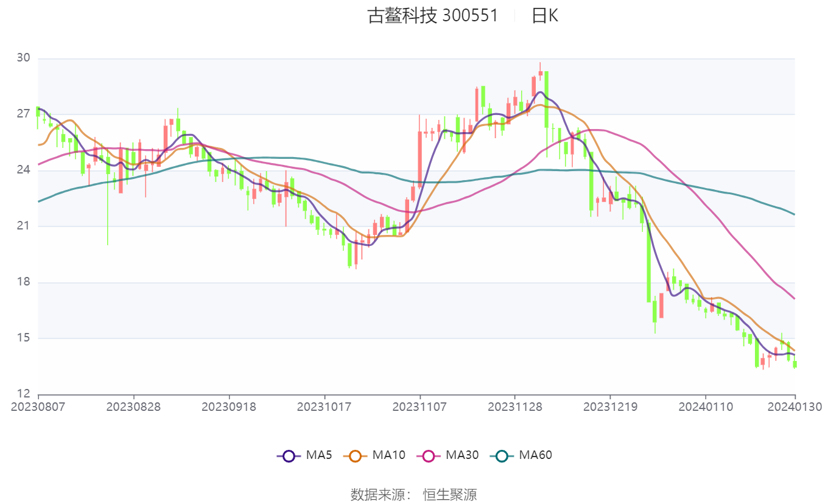Click the purple MA5 legend circle icon
828x504 pixels.
click(x=289, y=456)
